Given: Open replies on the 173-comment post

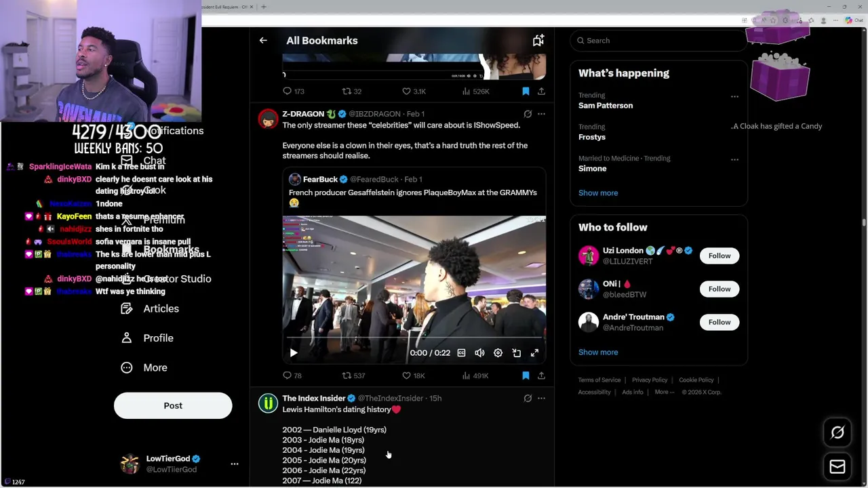Looking at the screenshot, I should pyautogui.click(x=294, y=91).
